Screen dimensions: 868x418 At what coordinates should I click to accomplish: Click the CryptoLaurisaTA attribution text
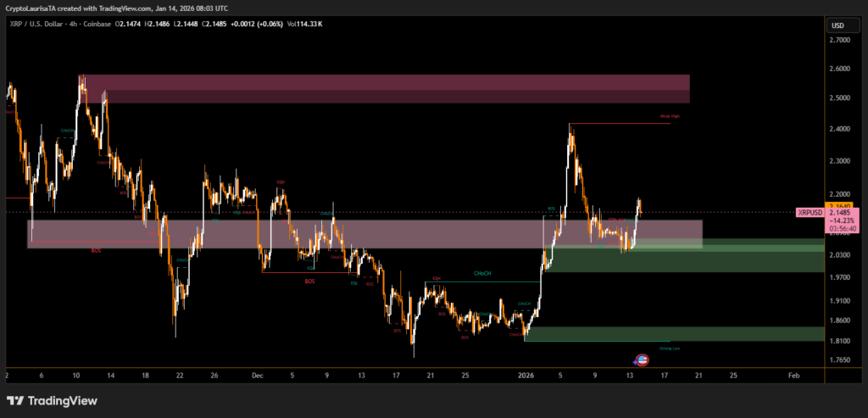(x=38, y=8)
